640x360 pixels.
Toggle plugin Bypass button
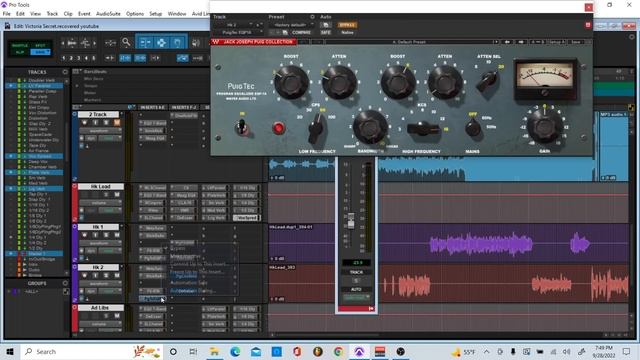347,25
